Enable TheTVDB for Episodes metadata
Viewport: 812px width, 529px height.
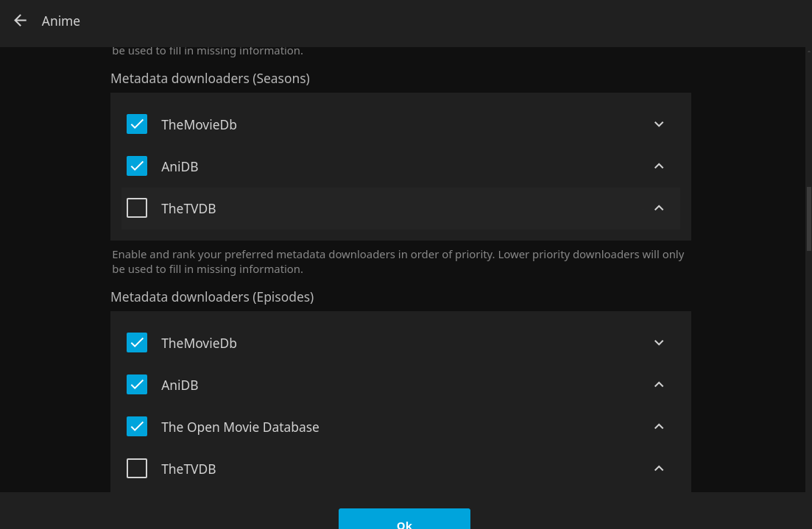pos(137,469)
